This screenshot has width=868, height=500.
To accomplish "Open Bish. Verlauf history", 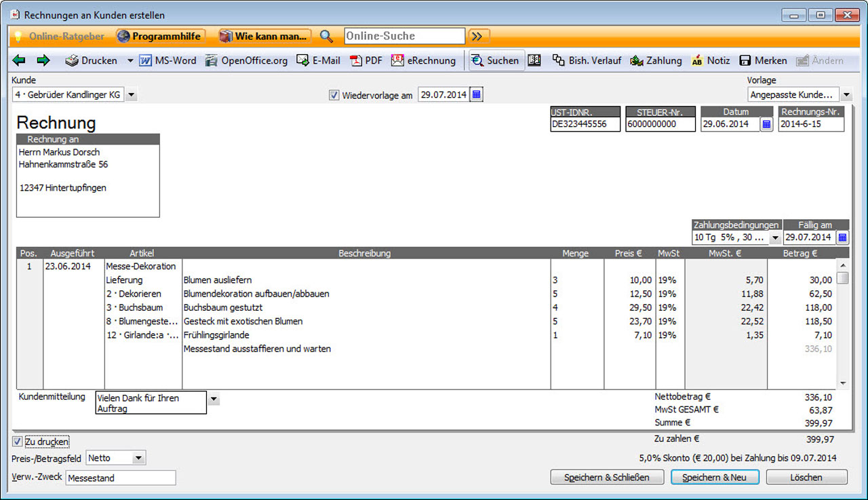I will coord(587,60).
